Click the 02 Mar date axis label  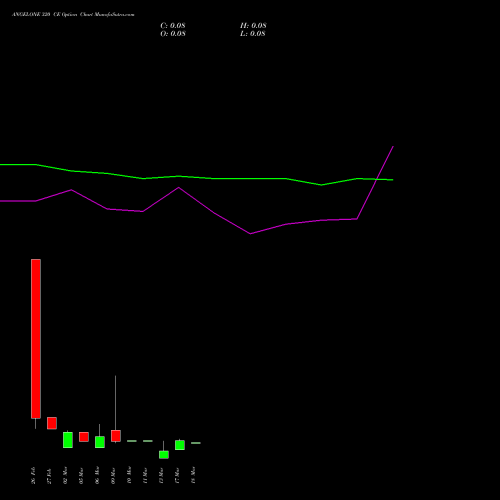[x=65, y=475]
